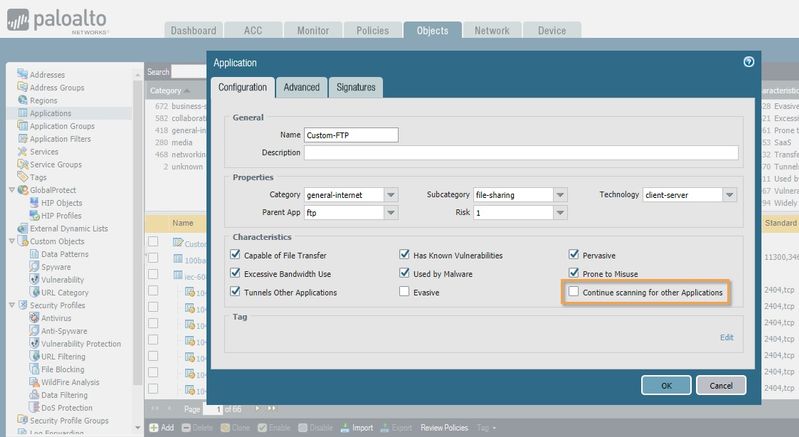Open the Subcategory dropdown arrow
Screen dimensions: 799x437
click(560, 195)
